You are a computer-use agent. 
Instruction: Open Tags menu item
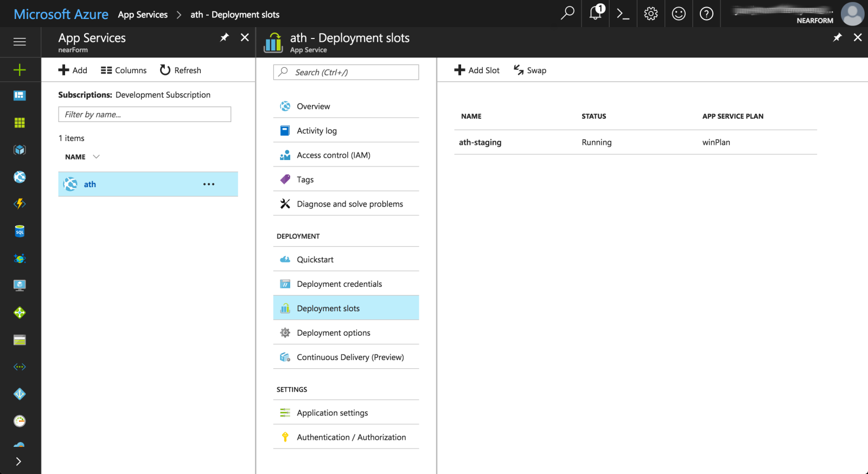pyautogui.click(x=346, y=180)
